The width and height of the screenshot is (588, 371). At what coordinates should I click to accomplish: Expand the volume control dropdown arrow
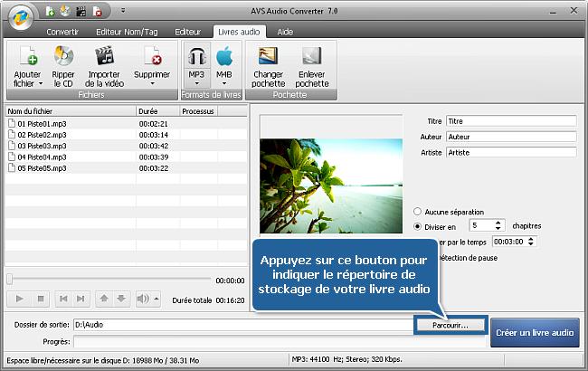pos(156,299)
